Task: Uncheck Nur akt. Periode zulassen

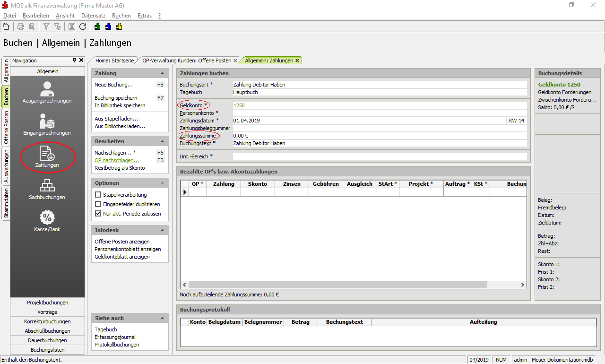Action: point(98,214)
